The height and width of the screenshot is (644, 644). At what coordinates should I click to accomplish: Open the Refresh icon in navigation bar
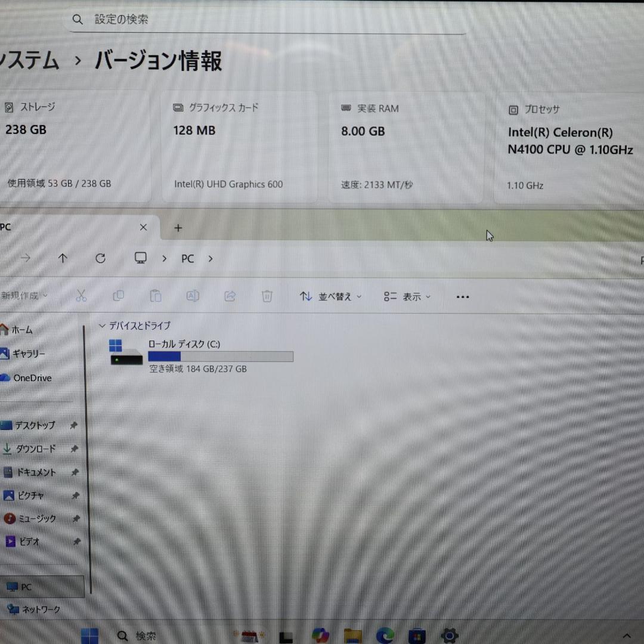click(100, 258)
